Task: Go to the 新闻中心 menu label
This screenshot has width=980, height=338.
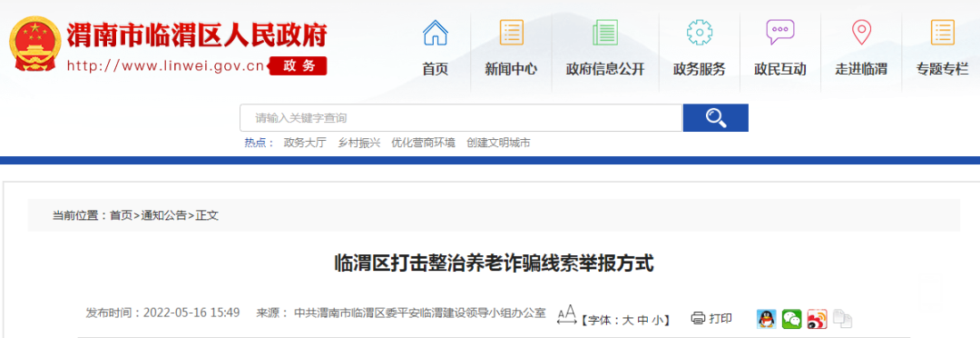Action: click(x=511, y=69)
